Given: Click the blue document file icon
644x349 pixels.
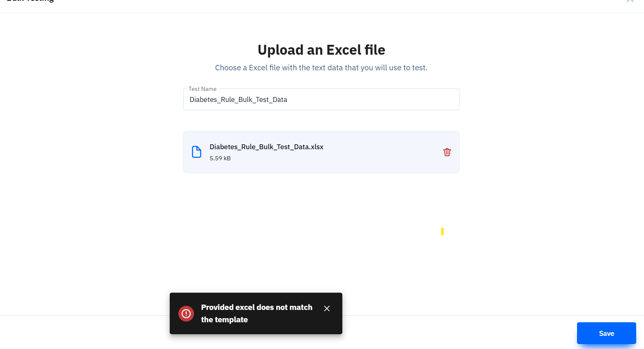Looking at the screenshot, I should coord(197,152).
